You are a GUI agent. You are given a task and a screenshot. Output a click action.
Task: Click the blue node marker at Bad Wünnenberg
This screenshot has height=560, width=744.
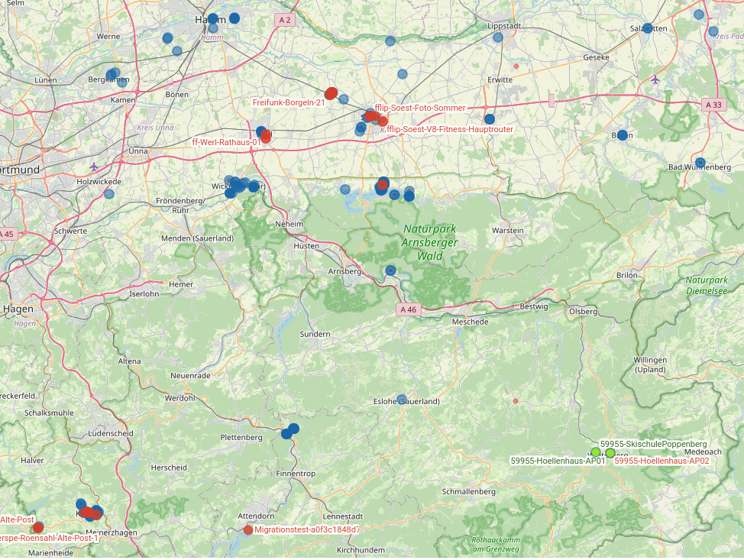click(x=700, y=163)
